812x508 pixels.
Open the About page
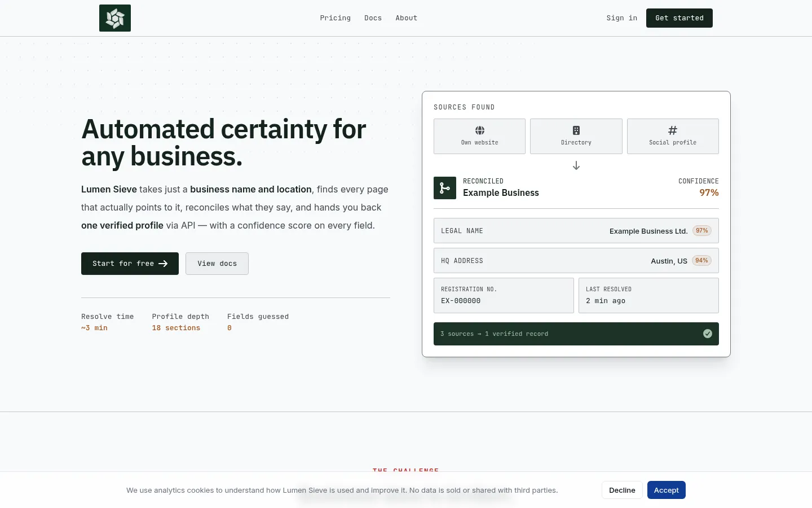click(407, 18)
